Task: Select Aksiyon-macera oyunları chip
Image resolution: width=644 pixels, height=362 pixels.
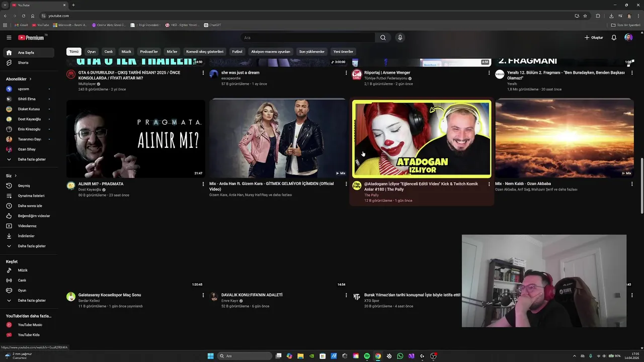Action: 271,51
